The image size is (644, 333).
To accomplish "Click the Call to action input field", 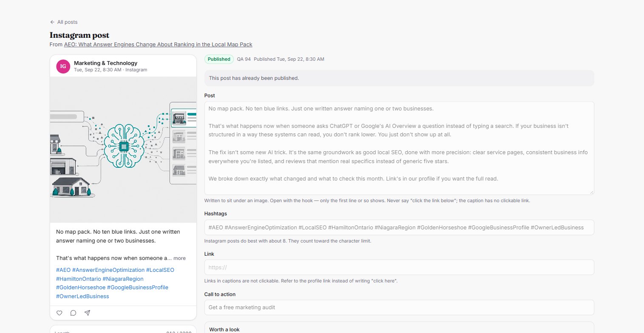I will click(x=399, y=308).
